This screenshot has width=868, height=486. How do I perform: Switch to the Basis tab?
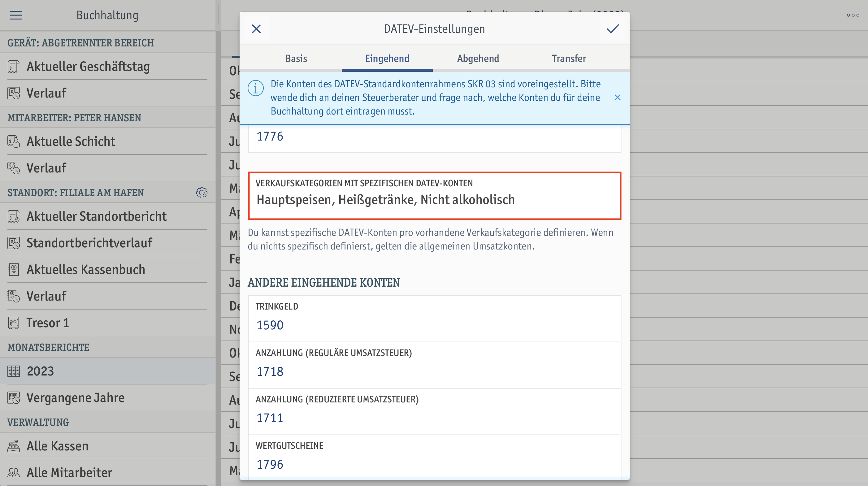[x=296, y=58]
